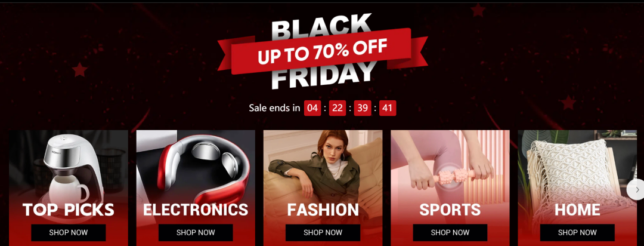Click the countdown days box showing 04
The width and height of the screenshot is (644, 246).
pyautogui.click(x=312, y=108)
